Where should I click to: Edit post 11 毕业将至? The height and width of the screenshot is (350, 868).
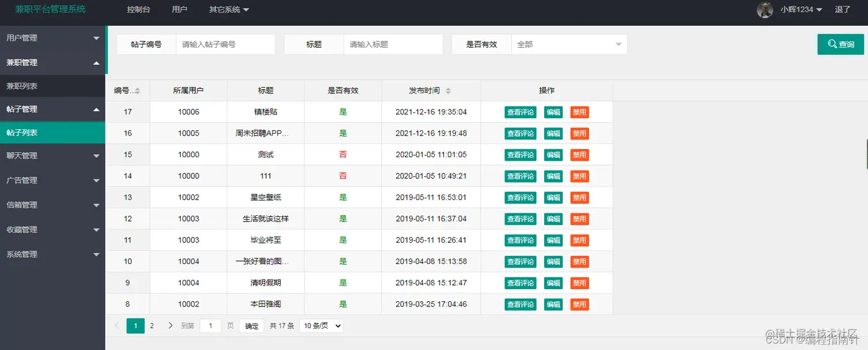(553, 240)
